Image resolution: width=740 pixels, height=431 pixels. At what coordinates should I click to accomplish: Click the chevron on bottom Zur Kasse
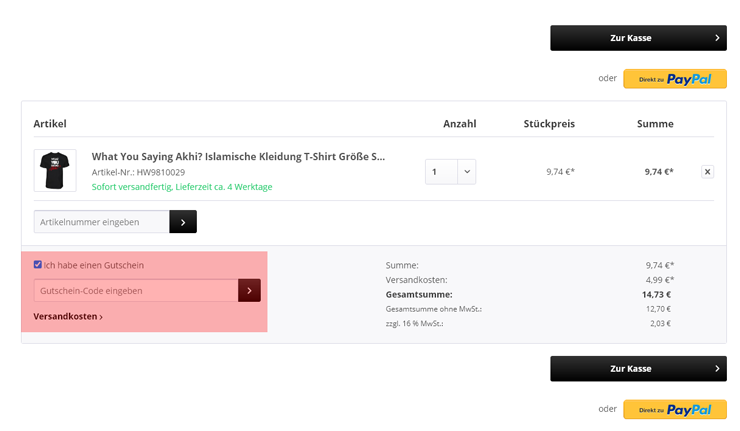(x=717, y=369)
